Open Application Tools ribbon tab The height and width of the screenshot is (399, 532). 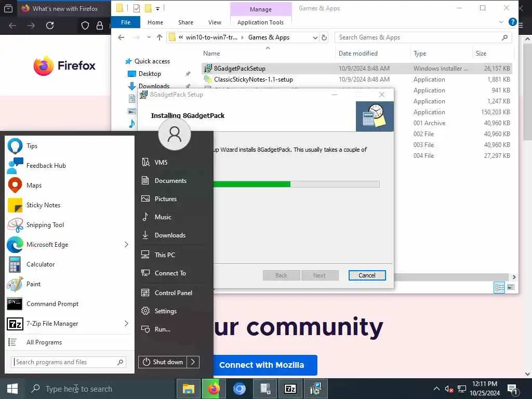click(261, 22)
